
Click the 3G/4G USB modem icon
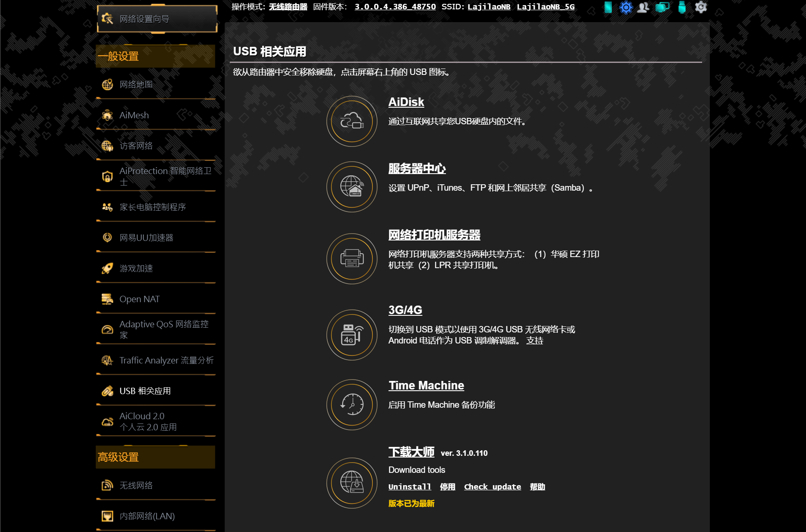click(x=352, y=335)
